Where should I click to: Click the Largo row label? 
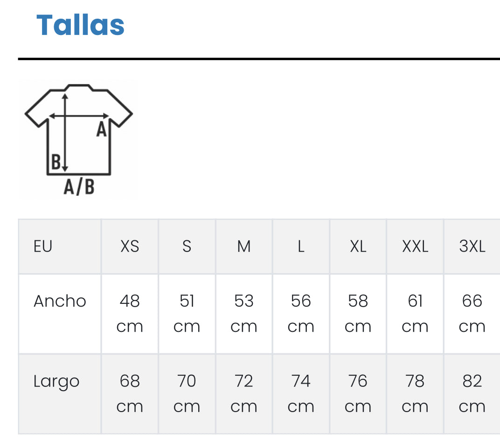click(x=56, y=382)
